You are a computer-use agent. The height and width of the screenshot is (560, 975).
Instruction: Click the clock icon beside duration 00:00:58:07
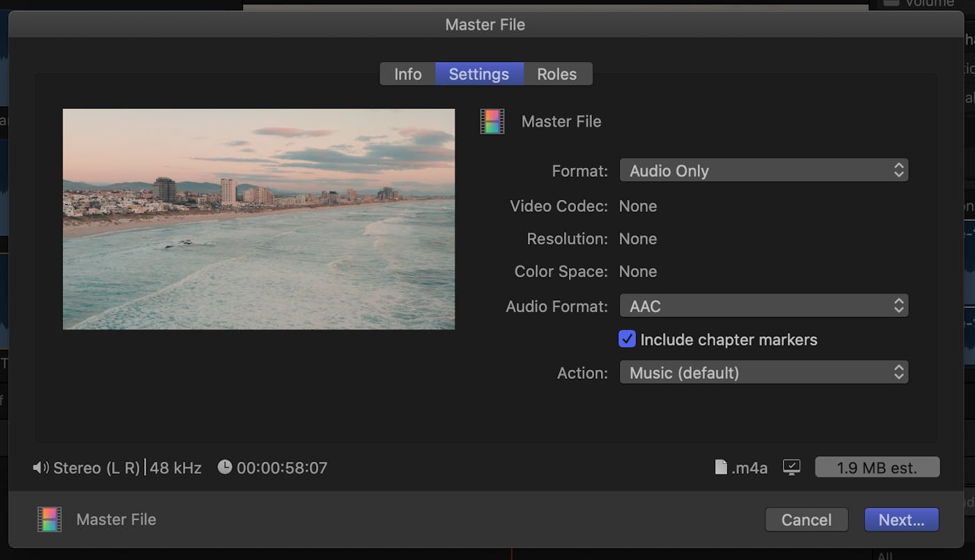tap(224, 467)
